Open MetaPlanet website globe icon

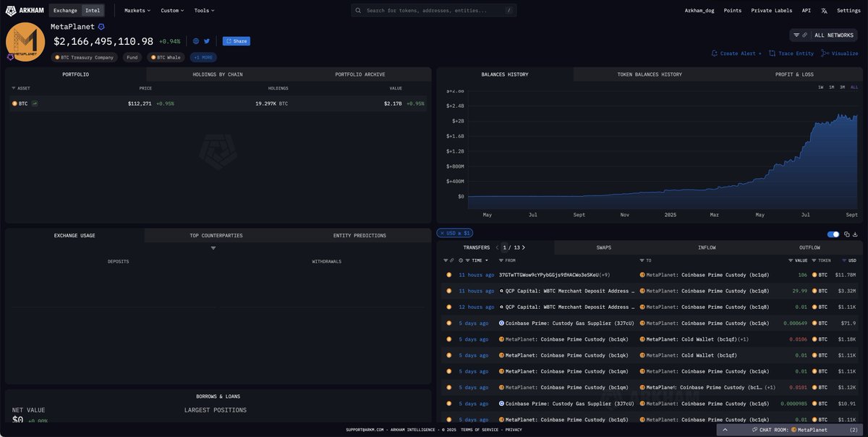coord(196,41)
